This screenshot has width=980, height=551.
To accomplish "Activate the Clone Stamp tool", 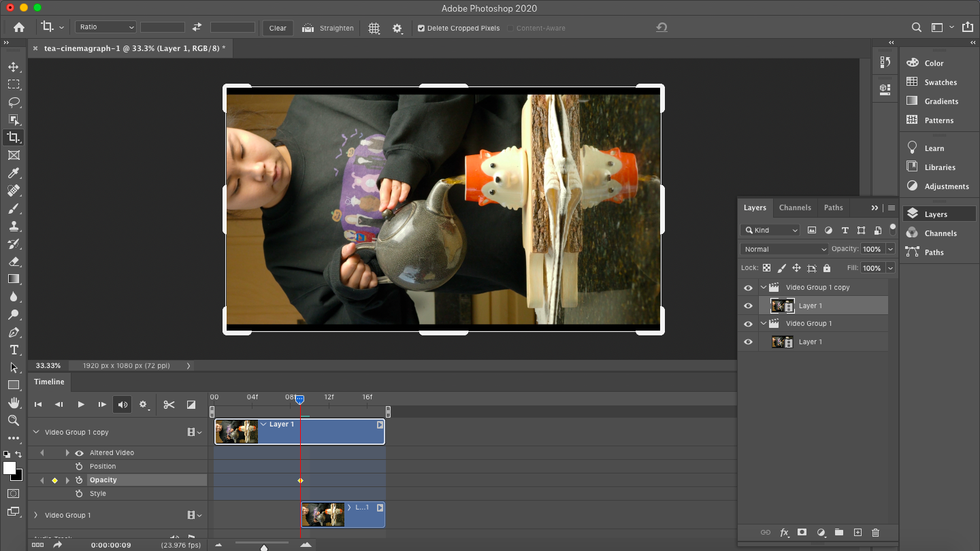I will (x=14, y=226).
